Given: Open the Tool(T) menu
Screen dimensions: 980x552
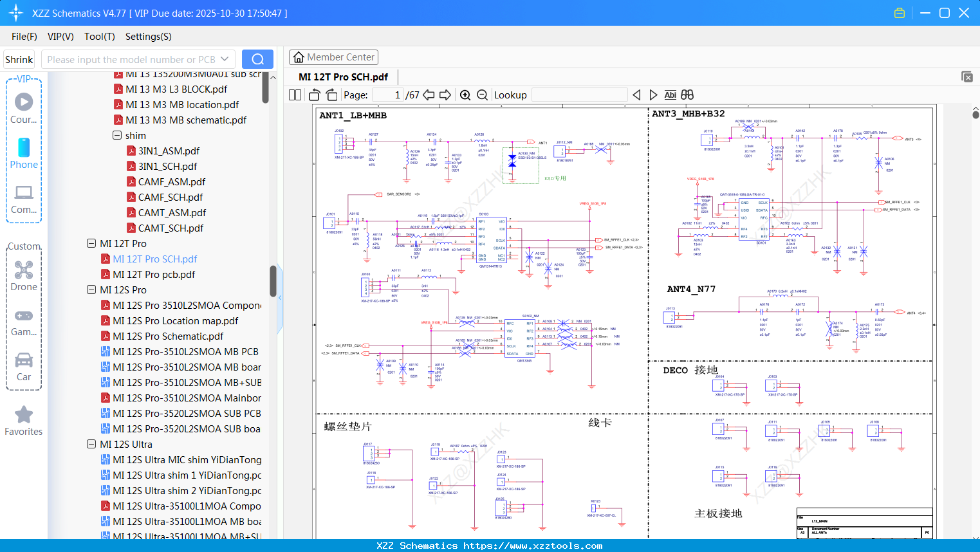Looking at the screenshot, I should (x=99, y=37).
